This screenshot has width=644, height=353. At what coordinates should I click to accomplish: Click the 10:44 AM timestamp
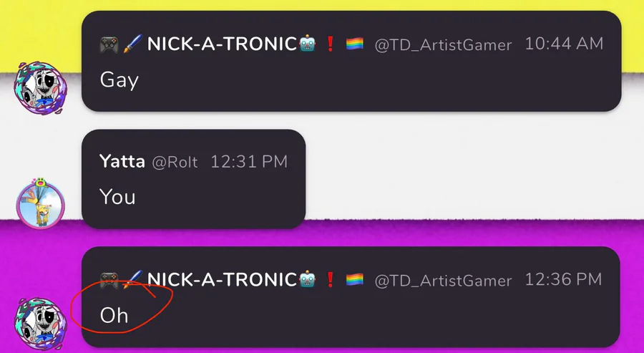[564, 44]
